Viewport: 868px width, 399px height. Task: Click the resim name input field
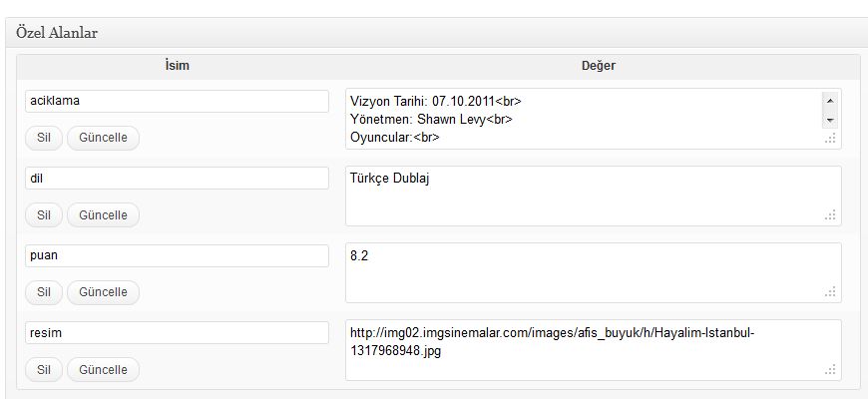coord(177,332)
